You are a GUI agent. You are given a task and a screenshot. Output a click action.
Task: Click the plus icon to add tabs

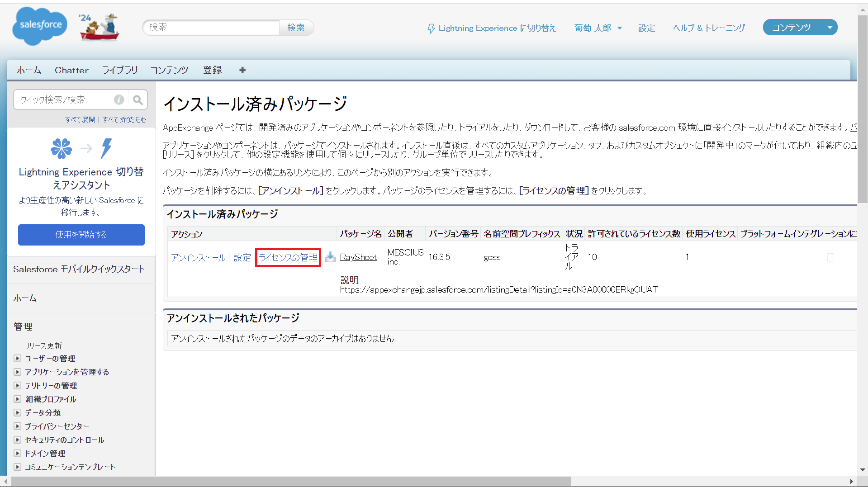click(242, 70)
